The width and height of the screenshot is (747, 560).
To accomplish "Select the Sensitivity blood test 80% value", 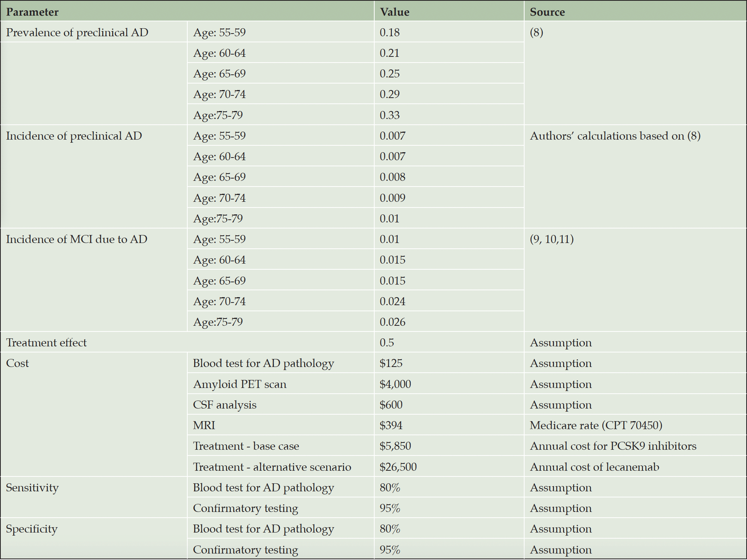I will click(390, 488).
